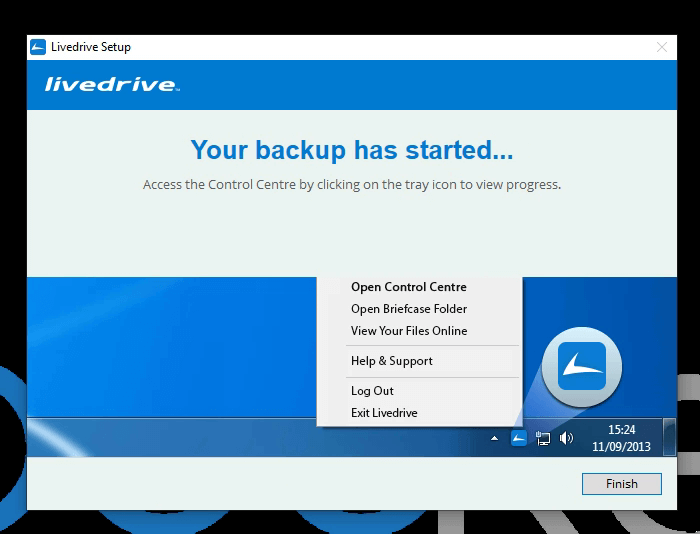Image resolution: width=700 pixels, height=534 pixels.
Task: Click the volume speaker icon in the tray
Action: point(566,438)
